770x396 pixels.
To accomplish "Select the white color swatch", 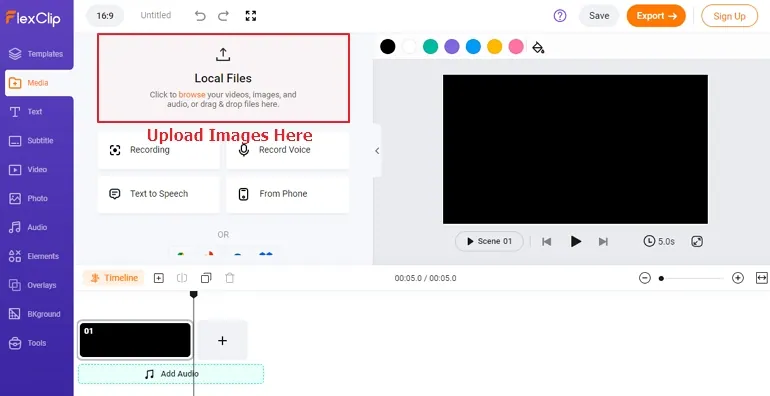I will (409, 47).
